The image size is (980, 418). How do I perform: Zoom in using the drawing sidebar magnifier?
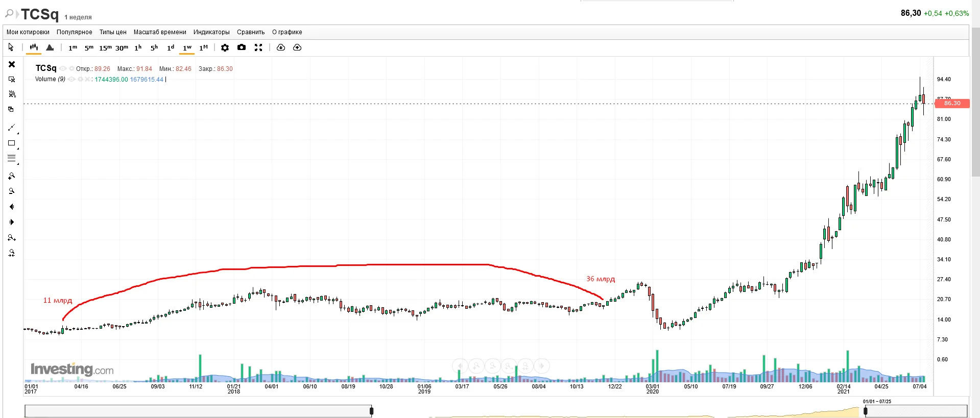pyautogui.click(x=12, y=176)
